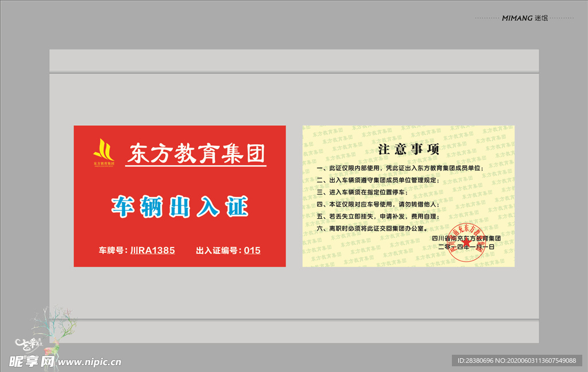588x372 pixels.
Task: Click the 注意事项 heading
Action: click(x=408, y=149)
